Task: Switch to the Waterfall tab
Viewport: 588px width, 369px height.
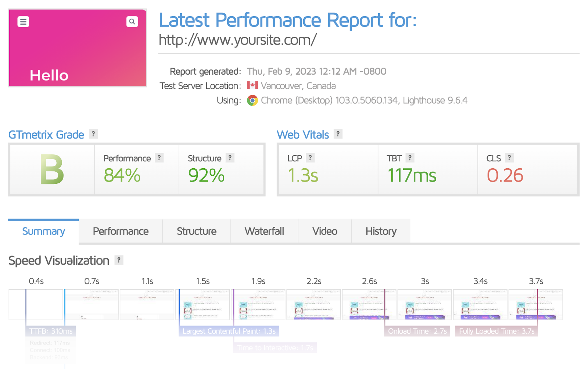Action: (264, 231)
